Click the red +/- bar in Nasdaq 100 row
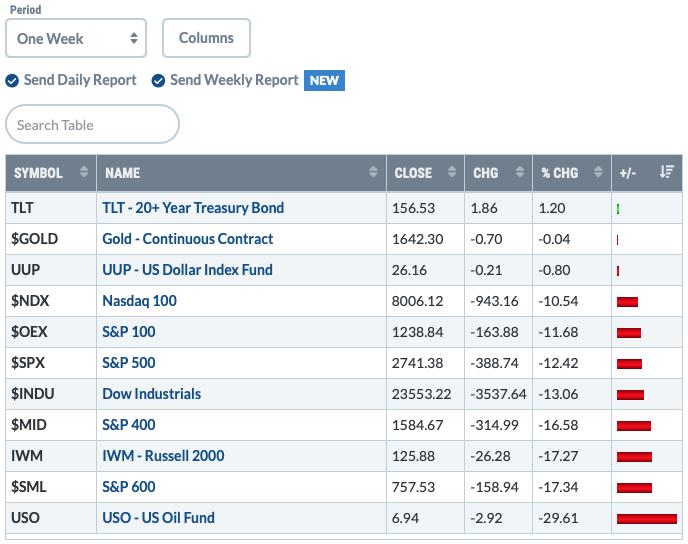688x544 pixels. pyautogui.click(x=627, y=302)
